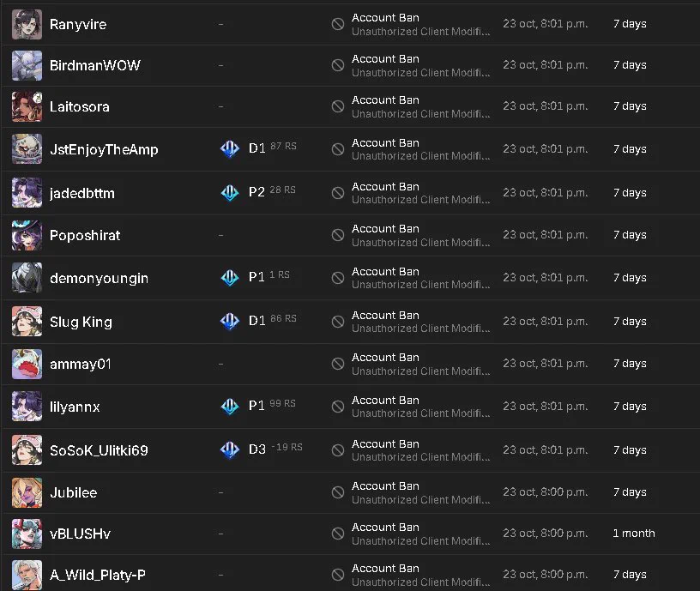700x591 pixels.
Task: Click SoSoK_Ulitki69's D3 rank emblem
Action: coord(230,449)
